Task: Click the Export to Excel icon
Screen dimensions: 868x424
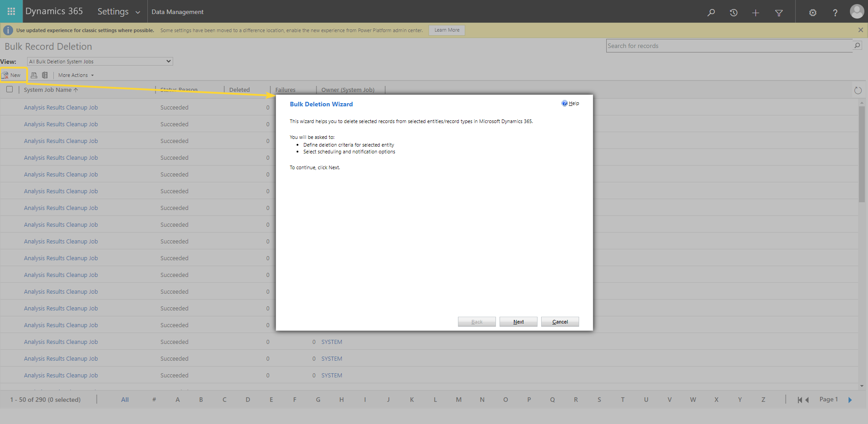Action: pos(45,75)
